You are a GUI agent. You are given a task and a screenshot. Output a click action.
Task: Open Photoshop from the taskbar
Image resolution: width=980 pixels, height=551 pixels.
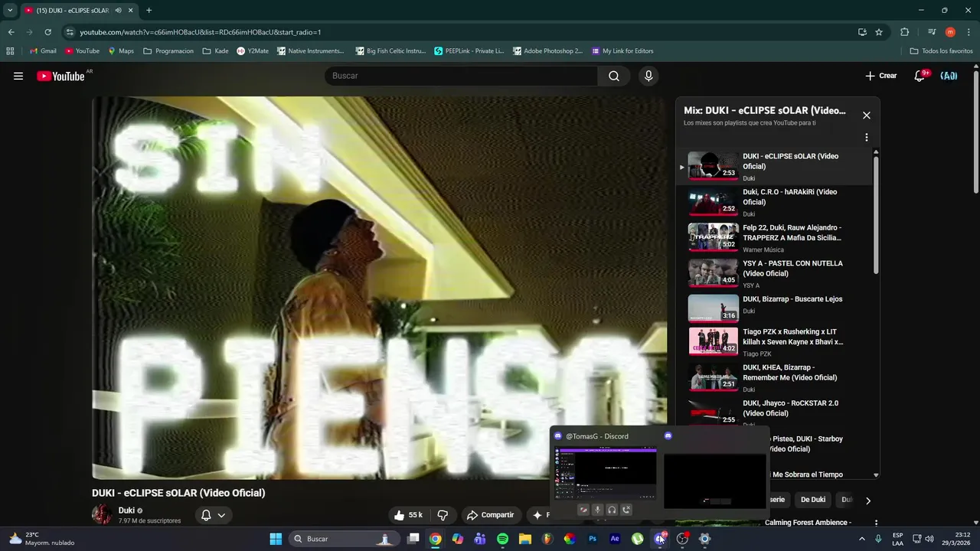click(593, 539)
